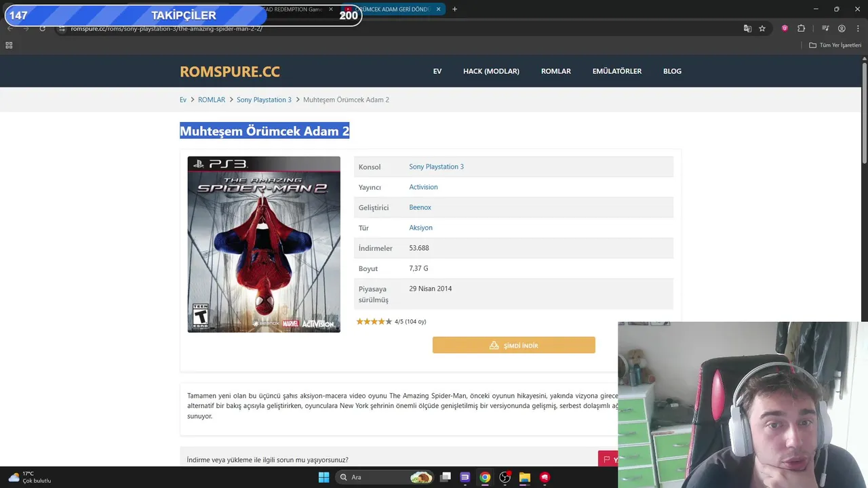Close the RED REDEMPTION tab
The image size is (868, 488).
331,9
